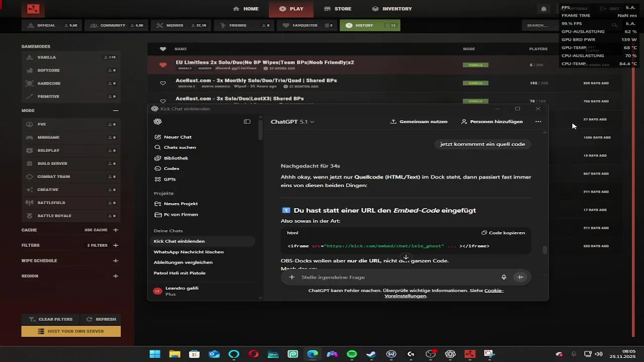This screenshot has height=362, width=644.
Task: Expand the CACHE section
Action: pos(116,230)
